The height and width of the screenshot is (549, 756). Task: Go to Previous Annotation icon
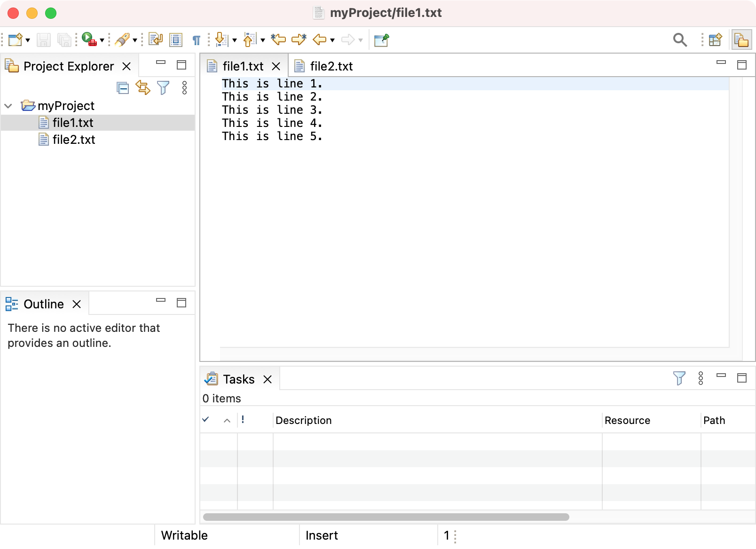(250, 39)
